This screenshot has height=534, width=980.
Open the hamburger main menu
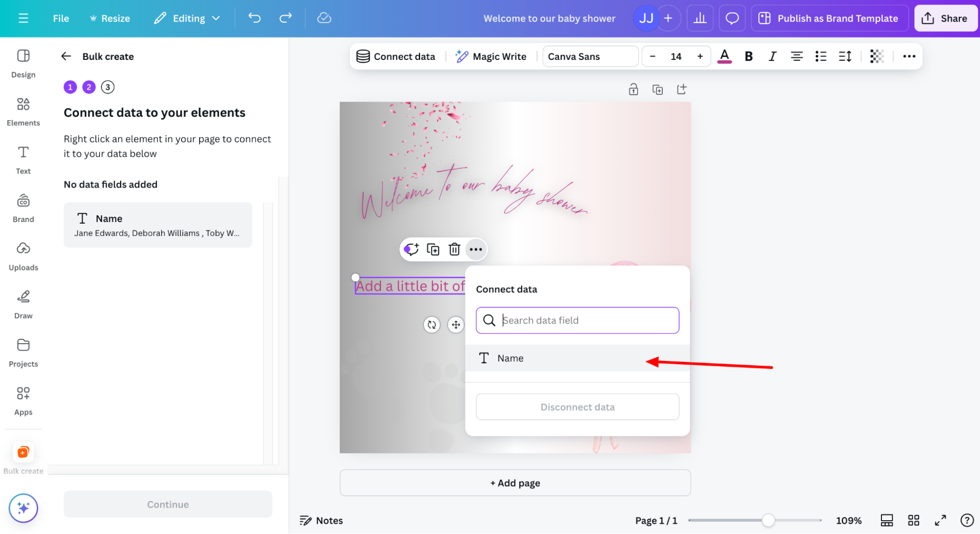click(23, 18)
